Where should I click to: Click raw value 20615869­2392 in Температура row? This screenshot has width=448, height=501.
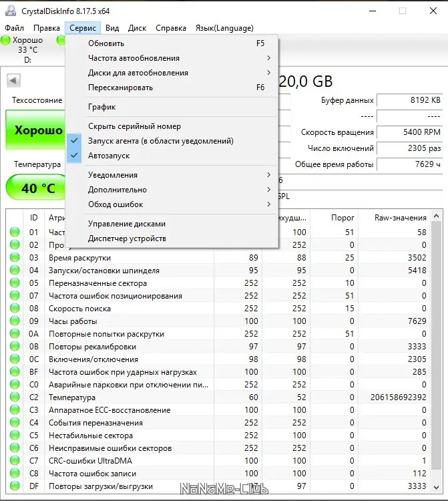[398, 397]
